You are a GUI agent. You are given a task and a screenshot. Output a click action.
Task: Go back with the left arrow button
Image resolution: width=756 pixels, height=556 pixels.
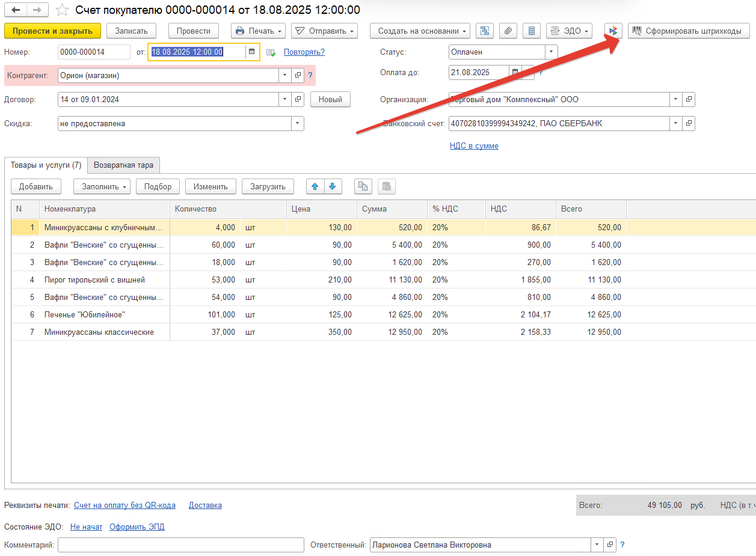point(16,10)
